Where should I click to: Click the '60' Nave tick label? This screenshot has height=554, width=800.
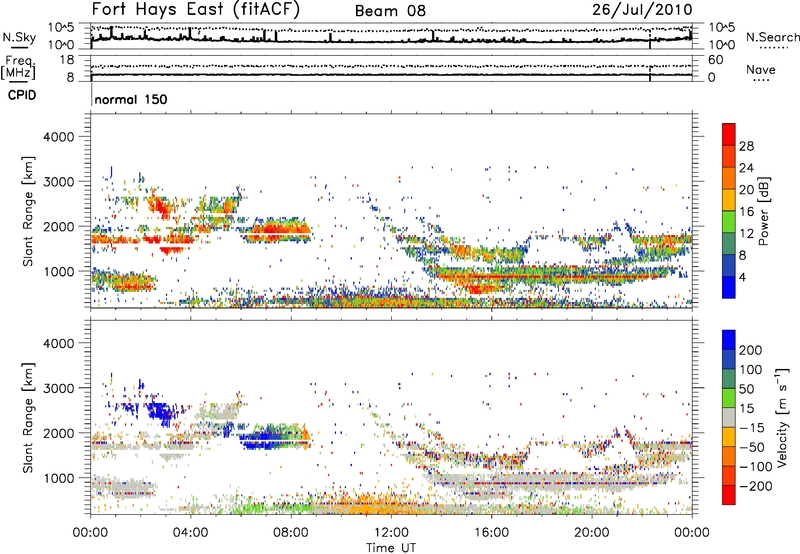pyautogui.click(x=716, y=60)
